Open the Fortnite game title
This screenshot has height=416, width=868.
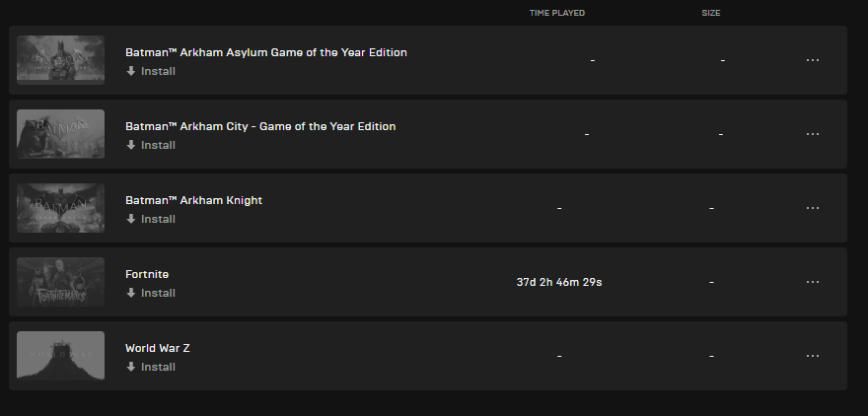[x=147, y=274]
